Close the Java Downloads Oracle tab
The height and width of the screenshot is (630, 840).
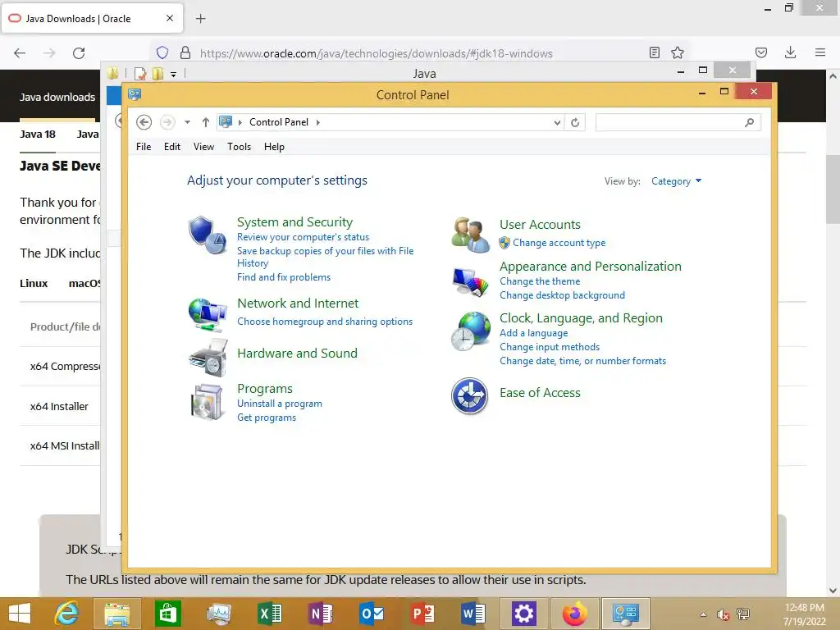(x=169, y=18)
